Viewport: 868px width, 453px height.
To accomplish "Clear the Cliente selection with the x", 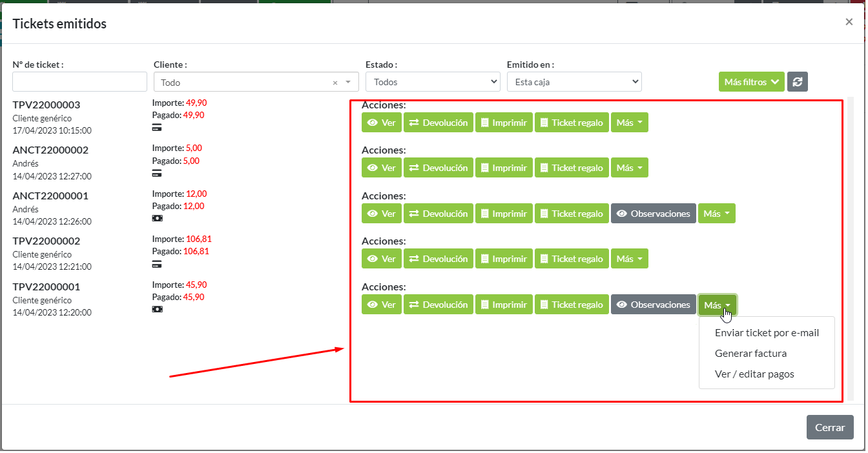I will [335, 83].
